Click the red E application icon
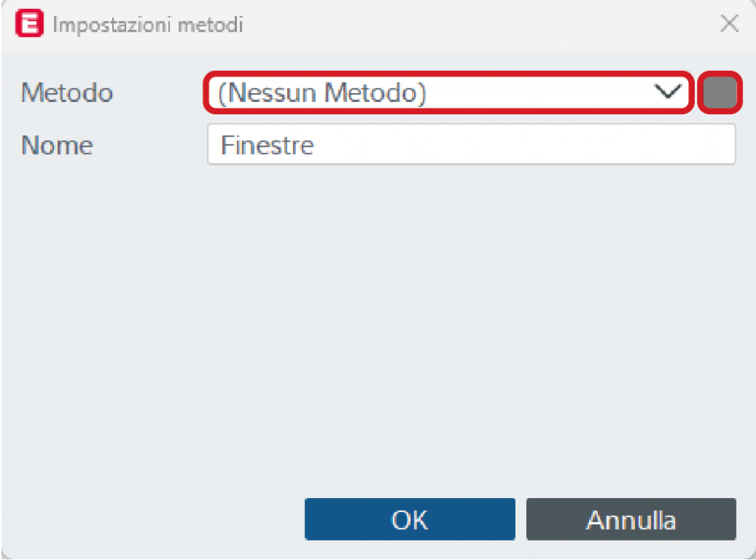 pyautogui.click(x=30, y=23)
